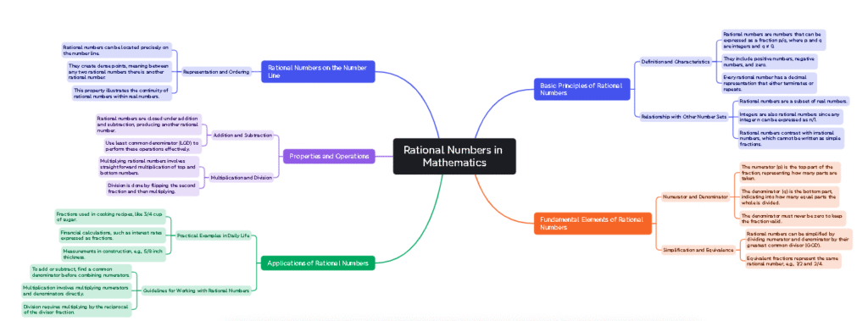Click the 'Definition and Characteristics' subtopic
Image resolution: width=868 pixels, height=321 pixels.
click(x=675, y=62)
